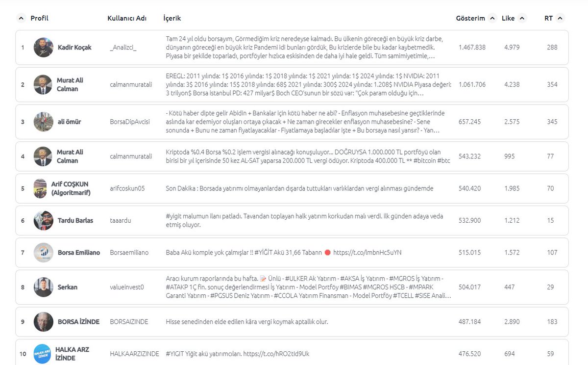
Task: Open Arif COŞKUN's profile avatar
Action: pyautogui.click(x=44, y=187)
